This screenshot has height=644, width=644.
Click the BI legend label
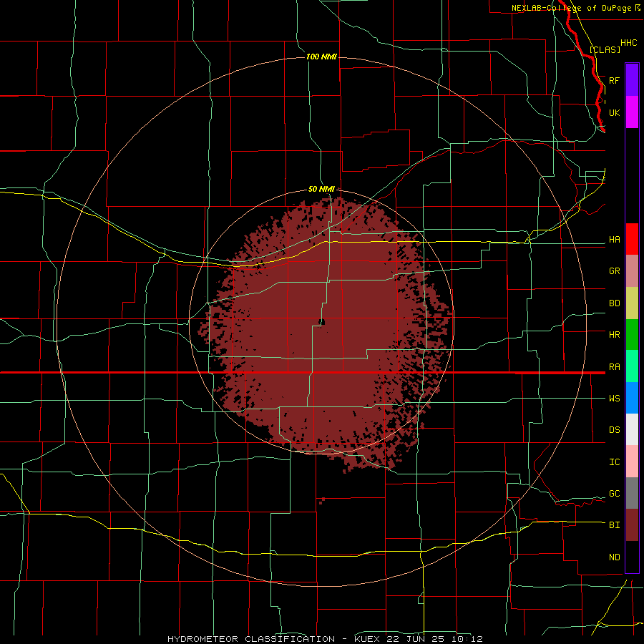coord(614,525)
